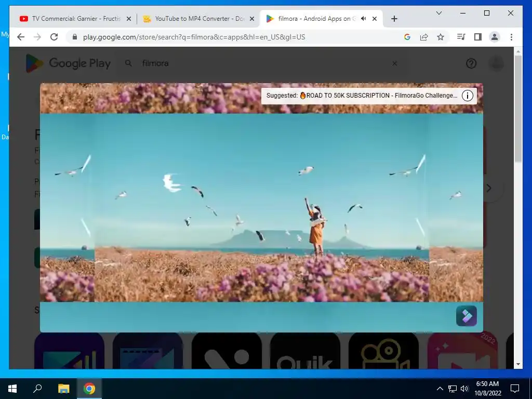Click the Chrome taskbar icon
Screen dimensions: 532x399
tap(89, 389)
